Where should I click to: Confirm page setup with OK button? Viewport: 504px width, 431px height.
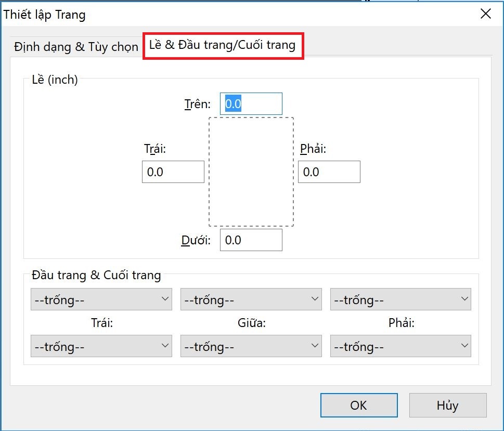click(359, 405)
